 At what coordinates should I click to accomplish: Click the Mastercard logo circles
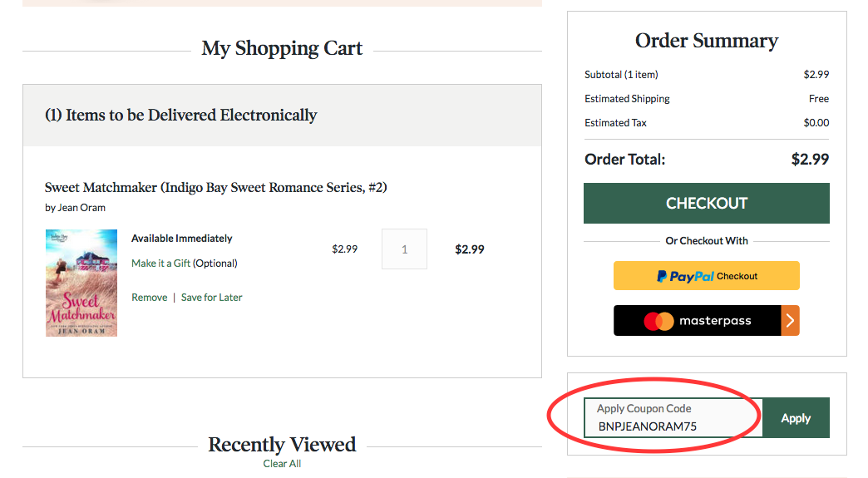658,321
